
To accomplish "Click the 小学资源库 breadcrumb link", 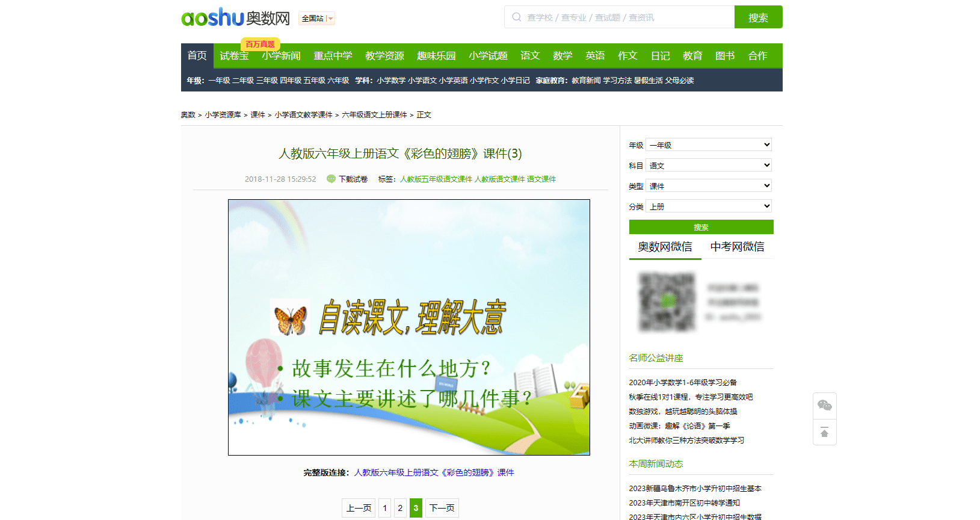I will point(223,114).
